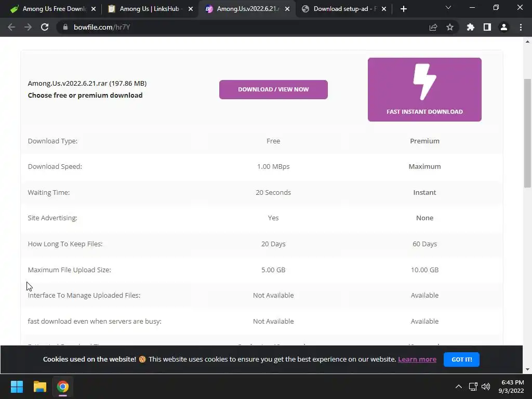Close the Among.Us.v2022.6.21 tab
This screenshot has width=532, height=399.
(287, 9)
